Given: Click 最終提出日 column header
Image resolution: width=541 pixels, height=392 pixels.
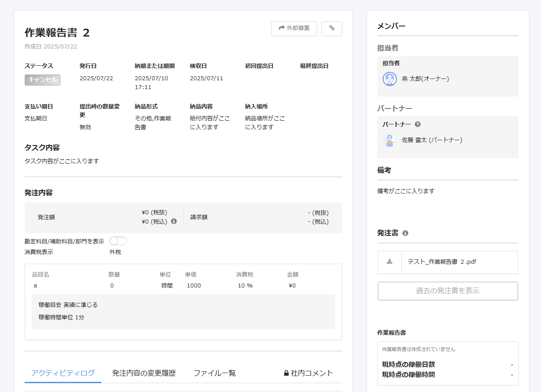Looking at the screenshot, I should [x=314, y=66].
